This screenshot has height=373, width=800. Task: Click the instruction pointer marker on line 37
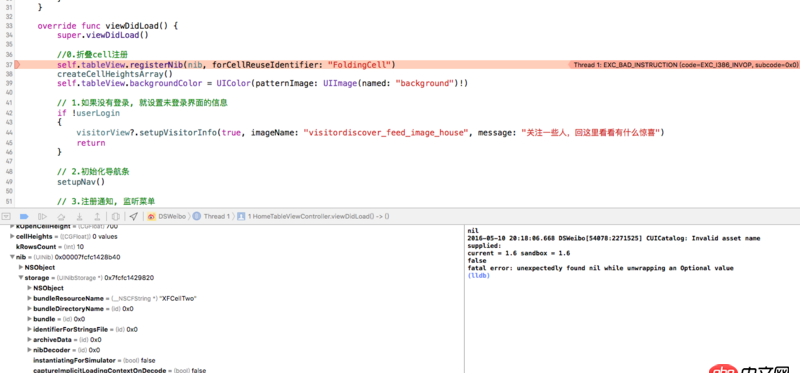click(x=17, y=65)
